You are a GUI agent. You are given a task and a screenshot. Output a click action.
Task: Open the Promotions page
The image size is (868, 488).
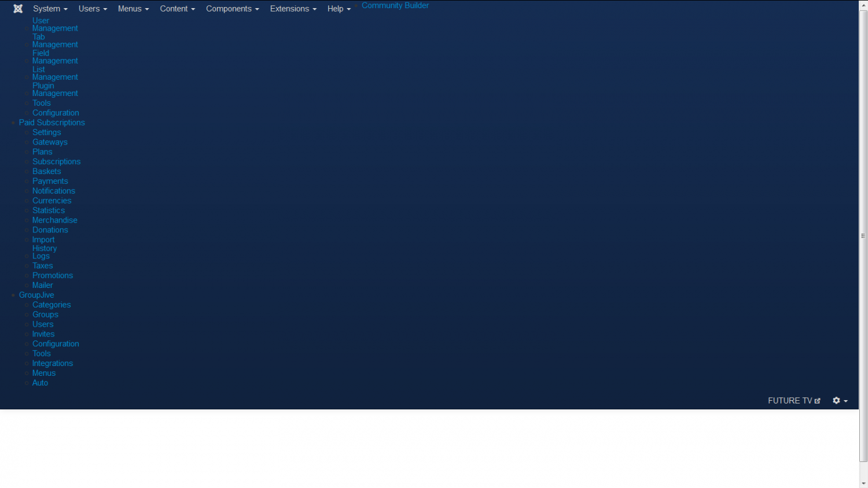(x=53, y=276)
